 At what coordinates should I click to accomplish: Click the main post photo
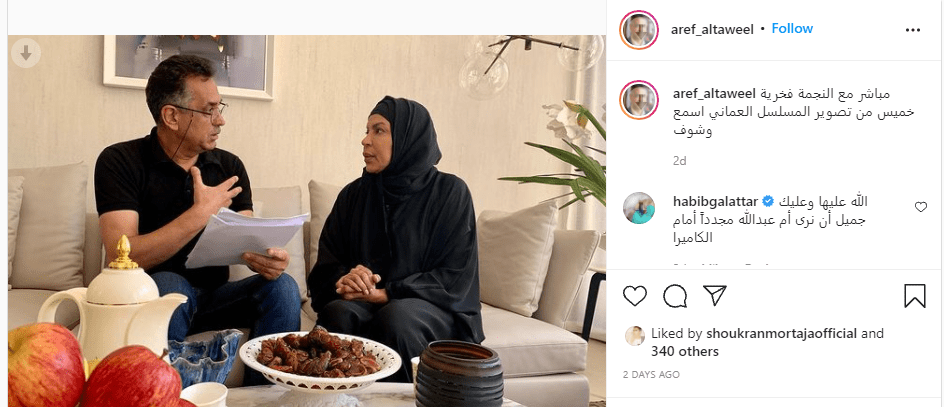[x=307, y=220]
